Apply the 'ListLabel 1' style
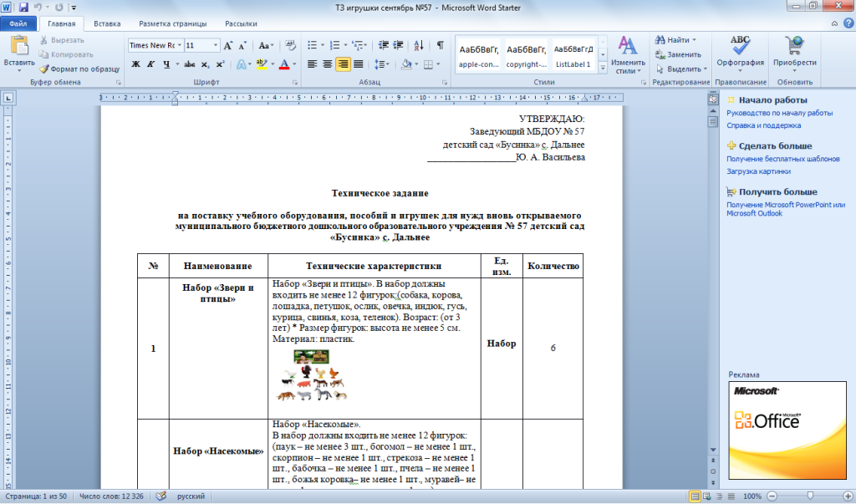Image resolution: width=856 pixels, height=504 pixels. pos(573,56)
